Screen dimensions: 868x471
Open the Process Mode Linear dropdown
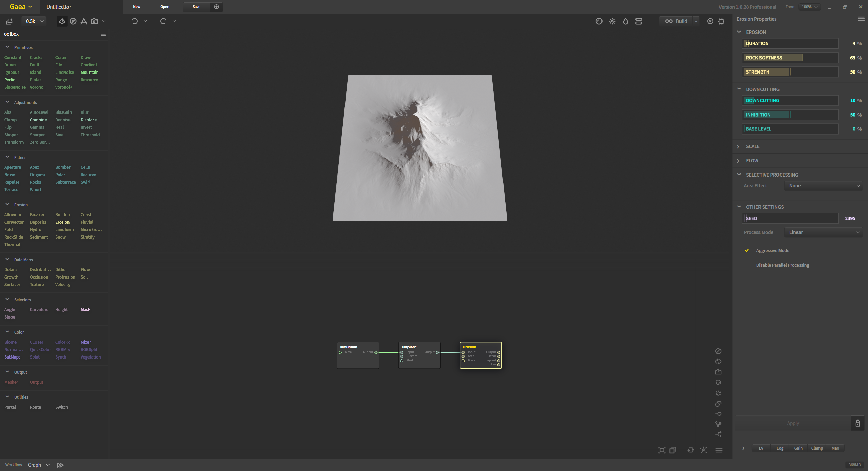click(x=824, y=232)
